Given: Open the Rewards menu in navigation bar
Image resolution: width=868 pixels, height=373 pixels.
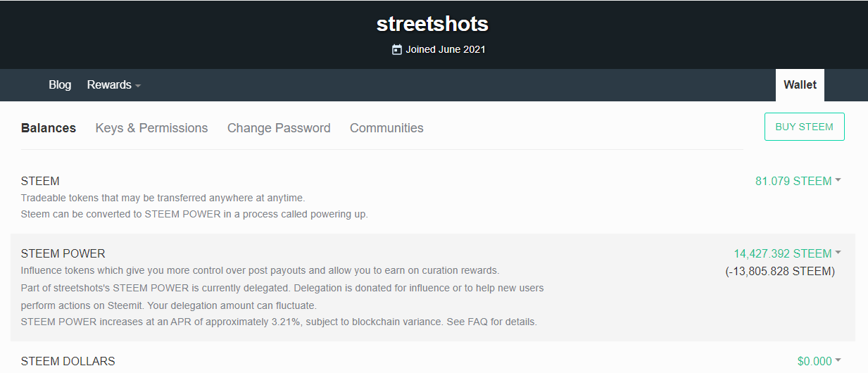Looking at the screenshot, I should coord(114,84).
